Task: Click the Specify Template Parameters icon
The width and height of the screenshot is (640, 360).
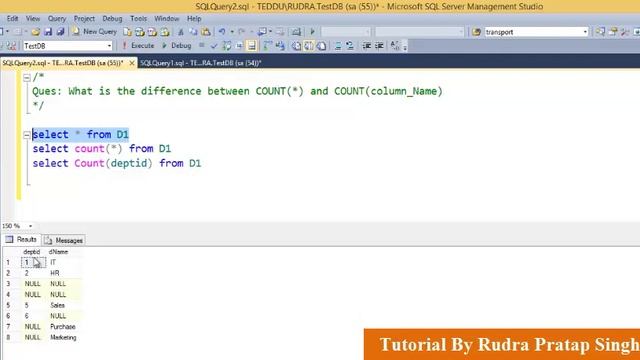Action: (x=395, y=46)
